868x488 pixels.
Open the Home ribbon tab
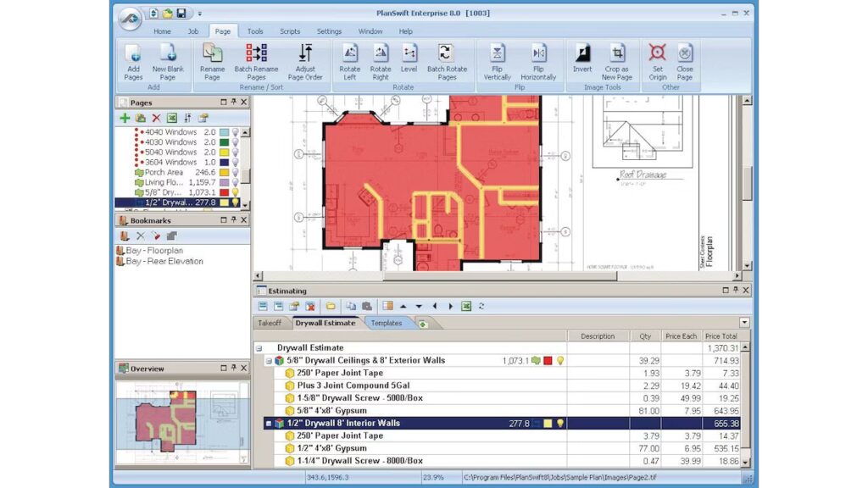pyautogui.click(x=162, y=31)
